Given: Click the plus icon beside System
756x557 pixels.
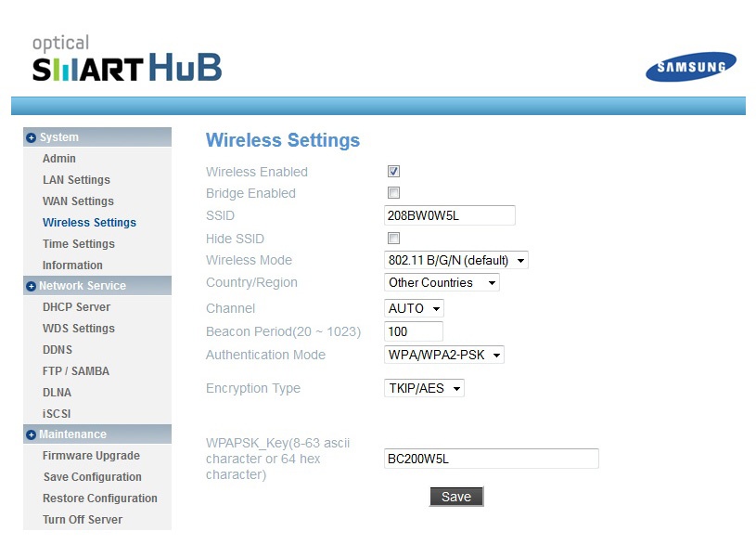Looking at the screenshot, I should coord(31,137).
